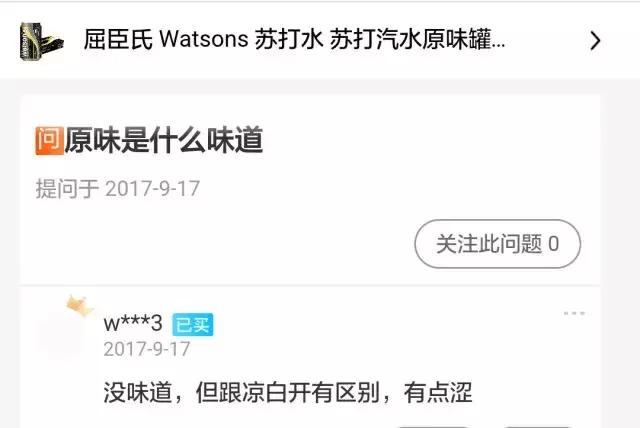Select the question heading 原味是什么味道
Viewport: 640px width, 428px height.
164,140
